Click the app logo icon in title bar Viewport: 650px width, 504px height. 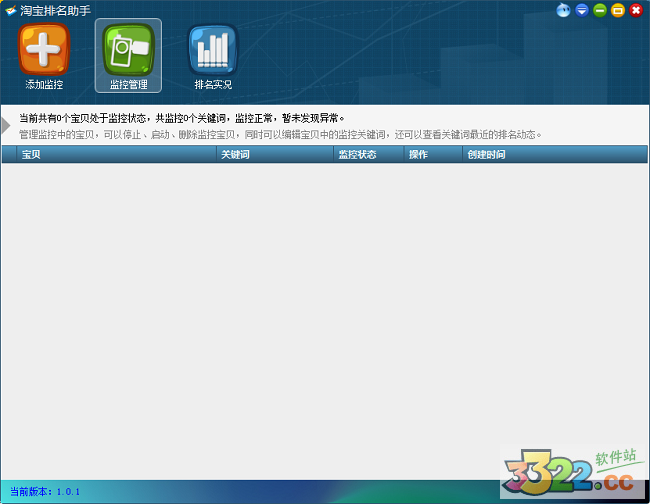tap(11, 10)
